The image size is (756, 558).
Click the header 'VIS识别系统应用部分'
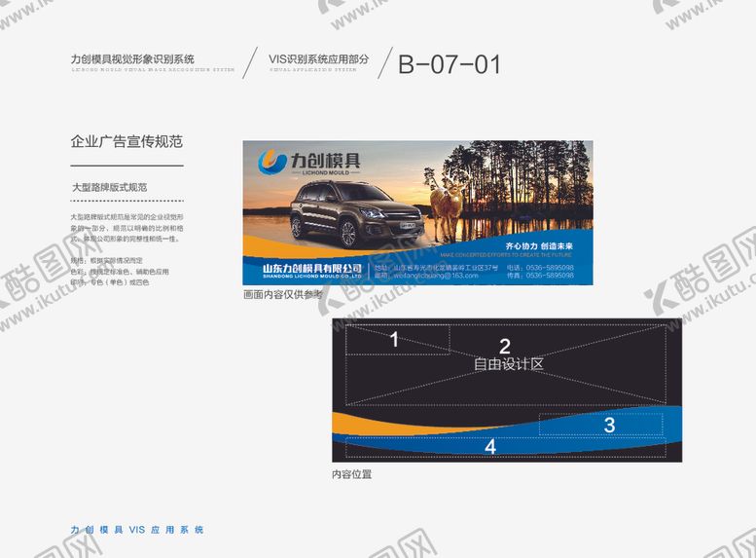coord(319,58)
